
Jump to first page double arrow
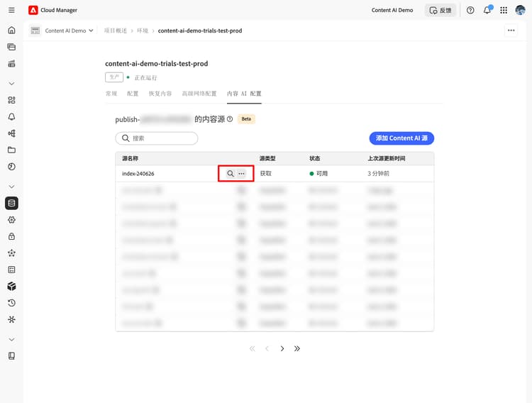pyautogui.click(x=252, y=348)
